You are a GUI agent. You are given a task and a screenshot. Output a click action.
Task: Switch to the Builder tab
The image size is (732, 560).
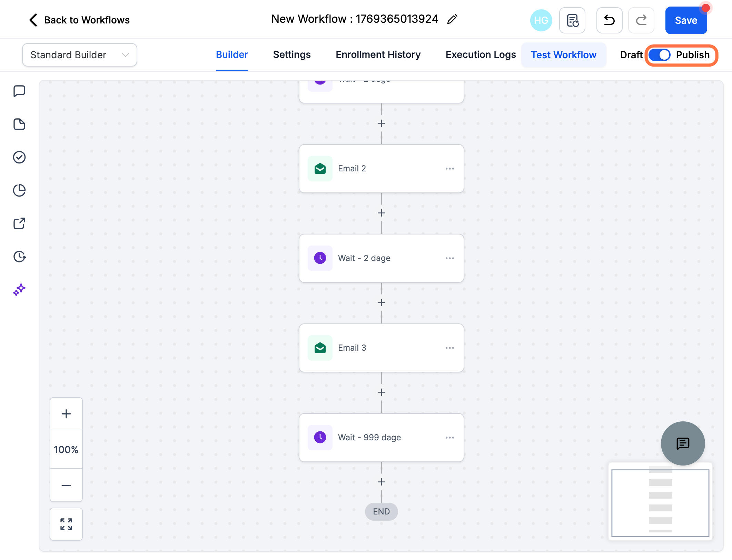232,55
